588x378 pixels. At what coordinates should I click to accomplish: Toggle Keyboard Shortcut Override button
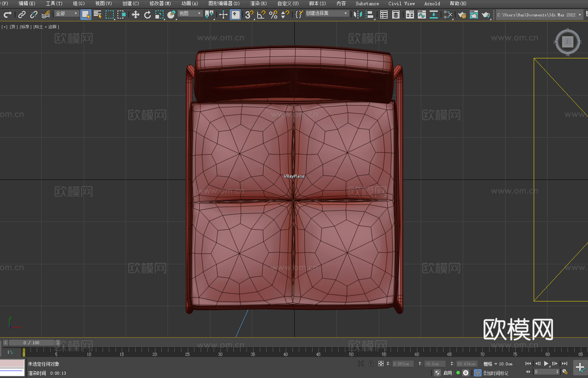pos(235,14)
